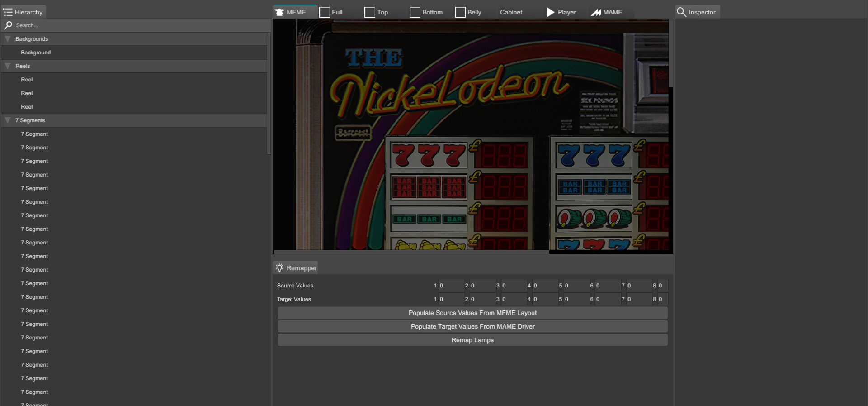The image size is (868, 406).
Task: Click Source Values field number 6
Action: 607,286
